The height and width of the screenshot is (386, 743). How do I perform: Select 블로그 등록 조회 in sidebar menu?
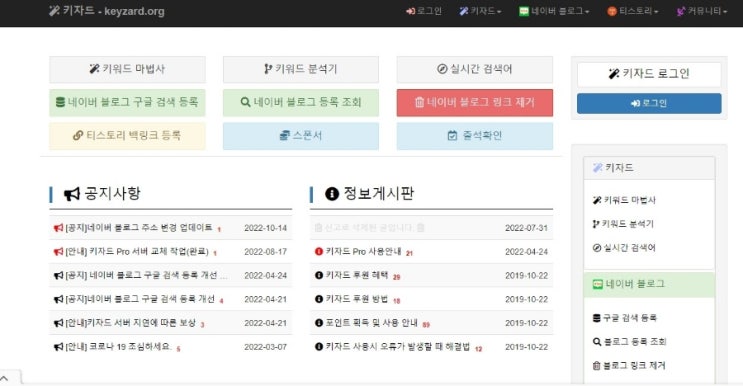click(x=629, y=341)
